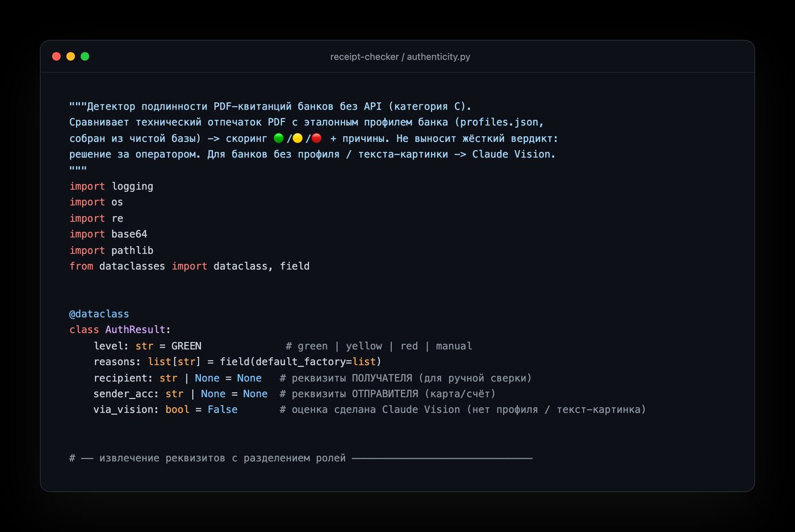Click the docstring's first line starting "Детектор подлинности"
795x532 pixels.
(x=270, y=106)
